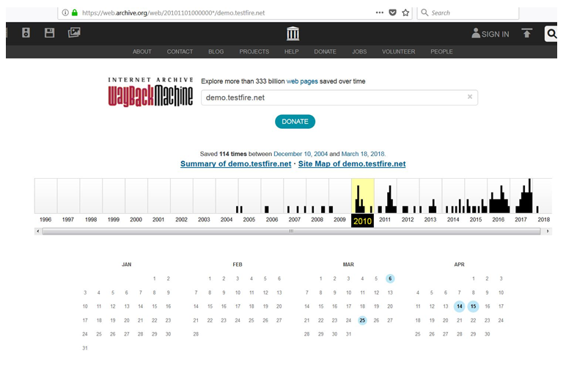Open the software floppy disk icon
The height and width of the screenshot is (392, 566).
pos(50,33)
